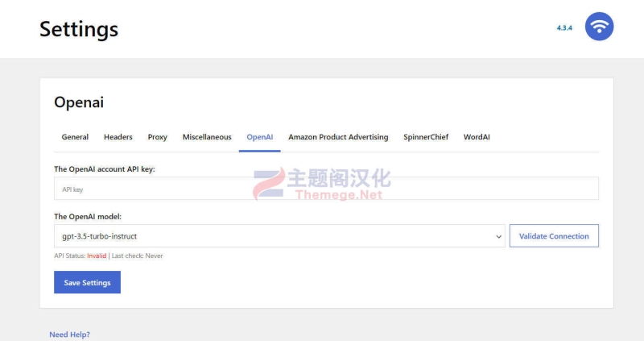Open the WordAI tab
644x341 pixels.
pyautogui.click(x=477, y=137)
